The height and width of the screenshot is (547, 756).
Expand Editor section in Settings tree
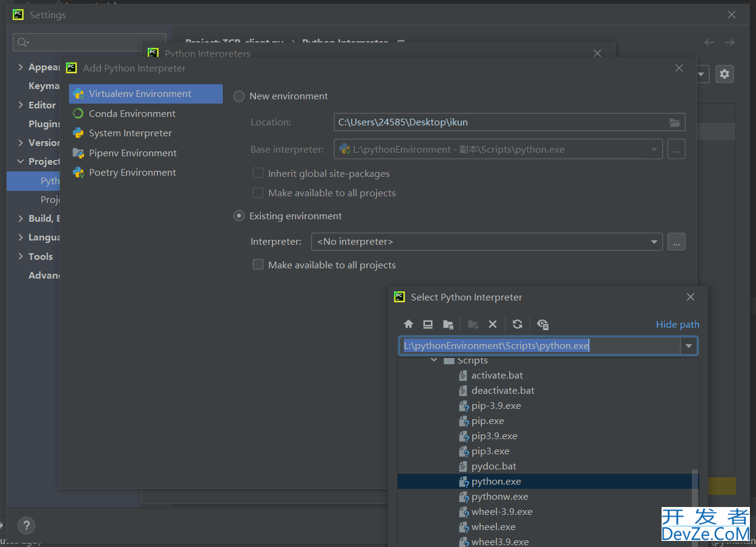21,105
